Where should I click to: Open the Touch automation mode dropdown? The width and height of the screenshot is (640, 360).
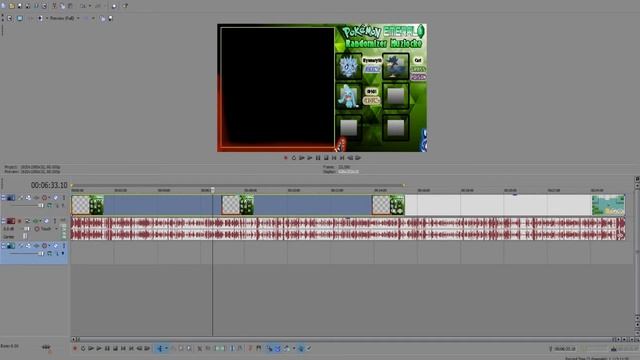pos(57,229)
